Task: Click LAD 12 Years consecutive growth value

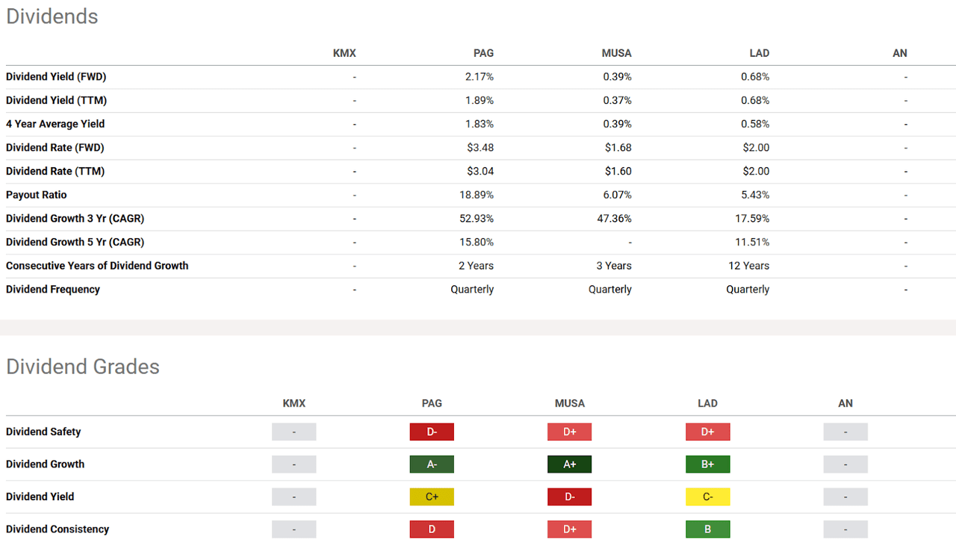Action: click(x=749, y=266)
